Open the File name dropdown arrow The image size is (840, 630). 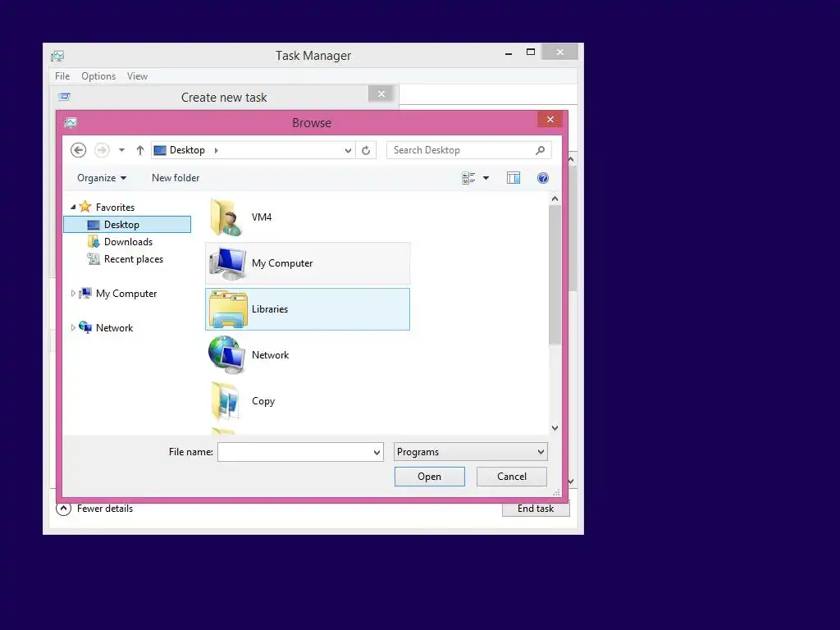click(x=377, y=452)
